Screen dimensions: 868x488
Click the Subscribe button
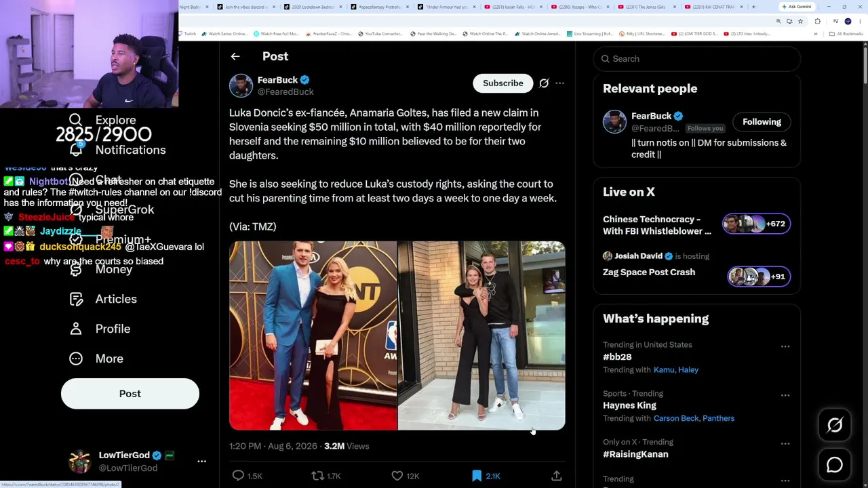coord(502,83)
